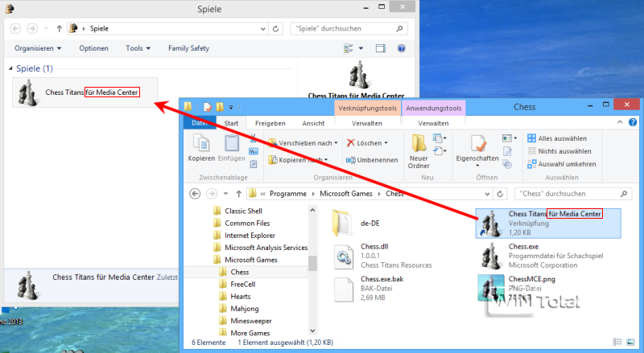This screenshot has width=644, height=353.
Task: Open Verwalten tab under Verknüpfungstools
Action: tap(367, 123)
